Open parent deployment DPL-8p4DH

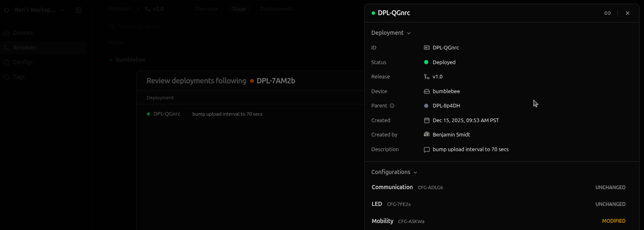[x=446, y=106]
